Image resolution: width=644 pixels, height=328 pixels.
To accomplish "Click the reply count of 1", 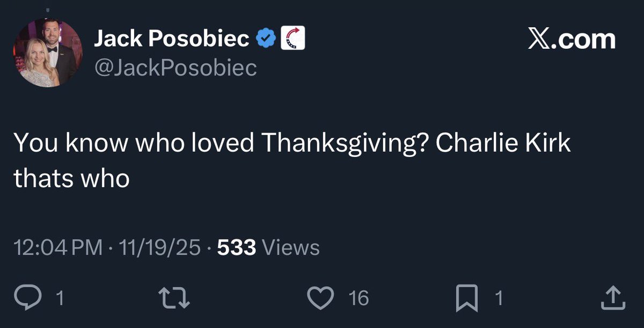I will point(60,299).
